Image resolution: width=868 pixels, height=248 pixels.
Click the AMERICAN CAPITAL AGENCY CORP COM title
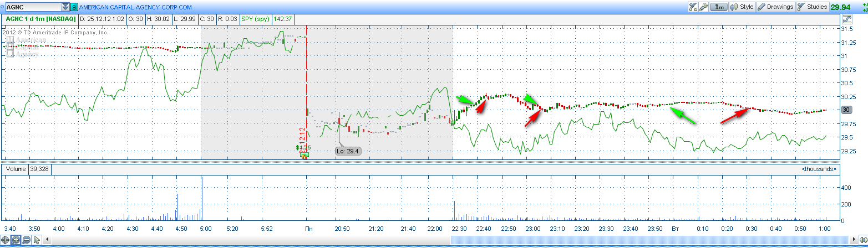[136, 7]
